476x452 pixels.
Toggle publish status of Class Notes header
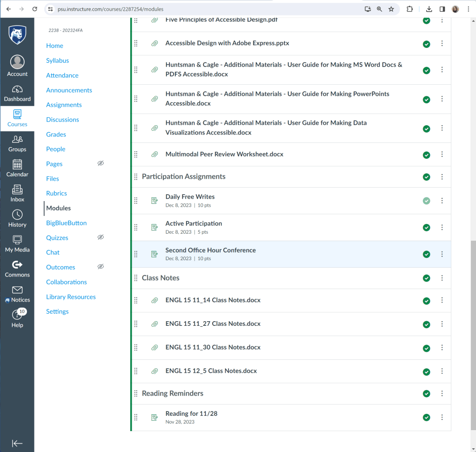(426, 278)
